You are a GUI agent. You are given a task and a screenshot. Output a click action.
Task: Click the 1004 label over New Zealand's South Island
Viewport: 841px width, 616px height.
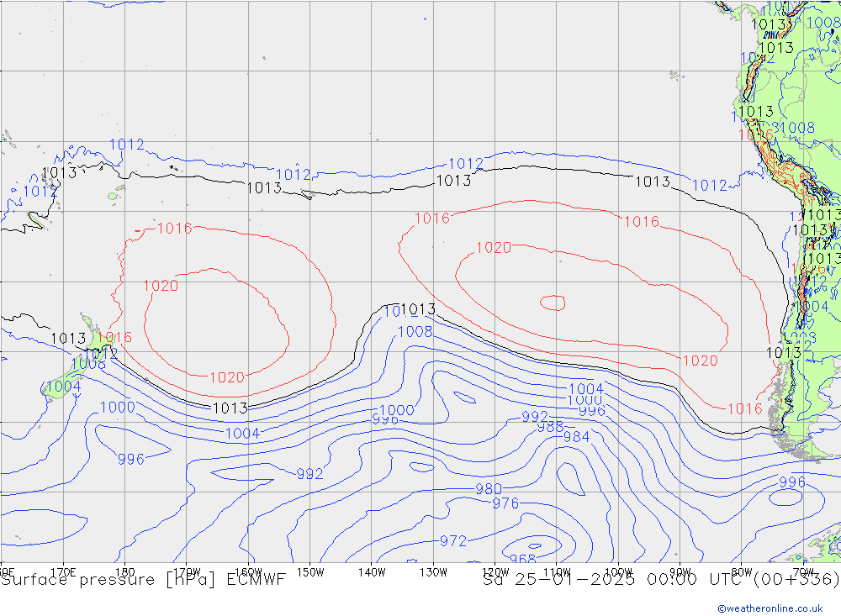[x=64, y=387]
